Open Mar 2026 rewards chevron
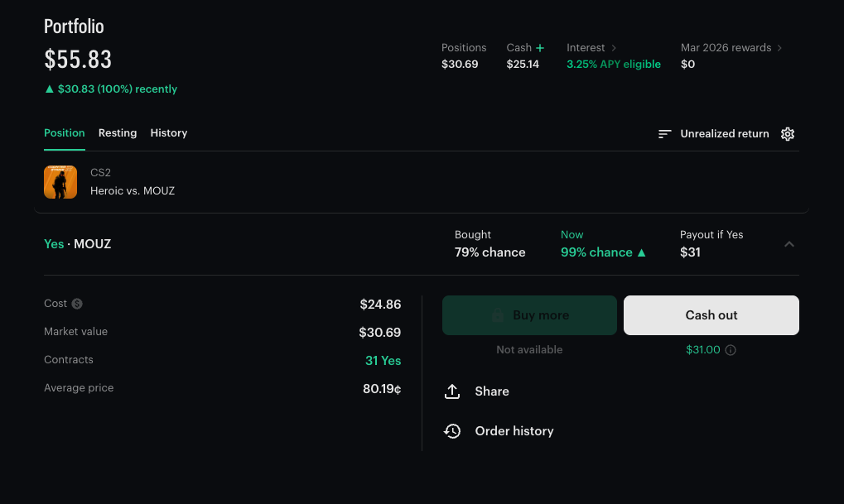844x504 pixels. tap(779, 48)
